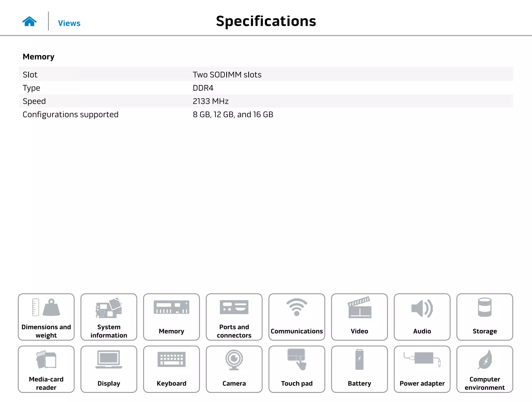
Task: Open the Video specifications tile
Action: (x=359, y=317)
